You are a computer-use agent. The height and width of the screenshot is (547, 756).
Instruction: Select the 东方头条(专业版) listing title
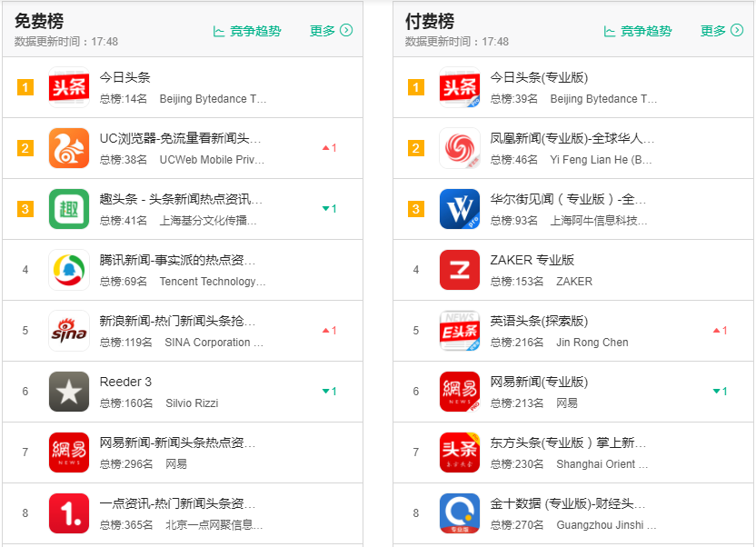point(568,443)
